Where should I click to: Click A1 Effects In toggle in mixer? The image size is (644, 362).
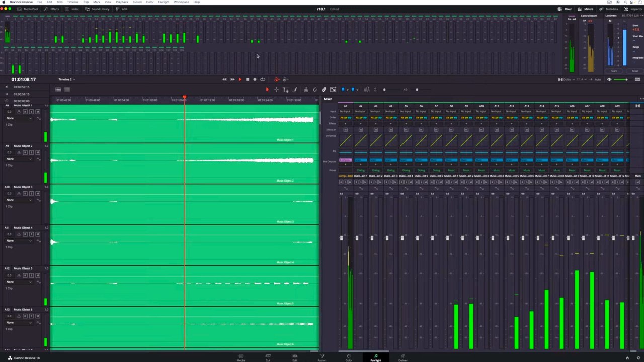[x=345, y=130]
